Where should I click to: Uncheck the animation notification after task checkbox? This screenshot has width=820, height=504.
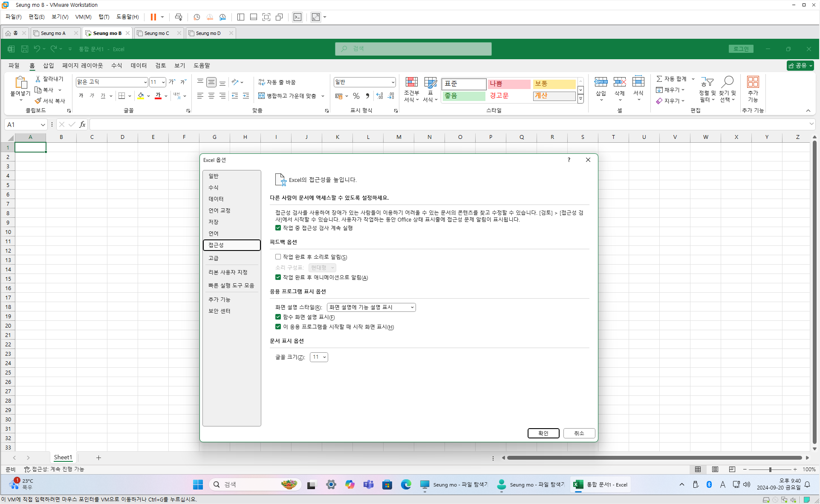278,277
